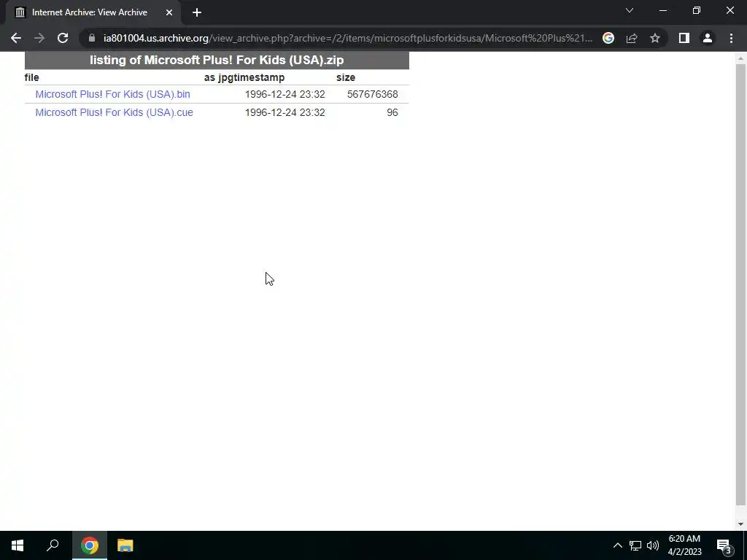Viewport: 747px width, 560px height.
Task: Open the Windows Start menu
Action: click(x=18, y=545)
